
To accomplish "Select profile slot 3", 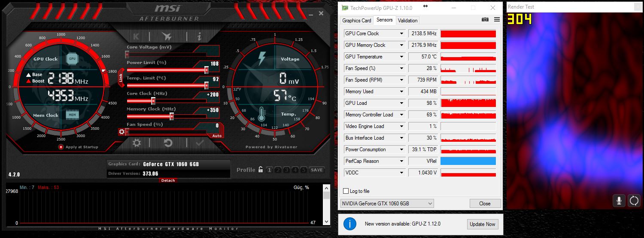I will pos(286,170).
